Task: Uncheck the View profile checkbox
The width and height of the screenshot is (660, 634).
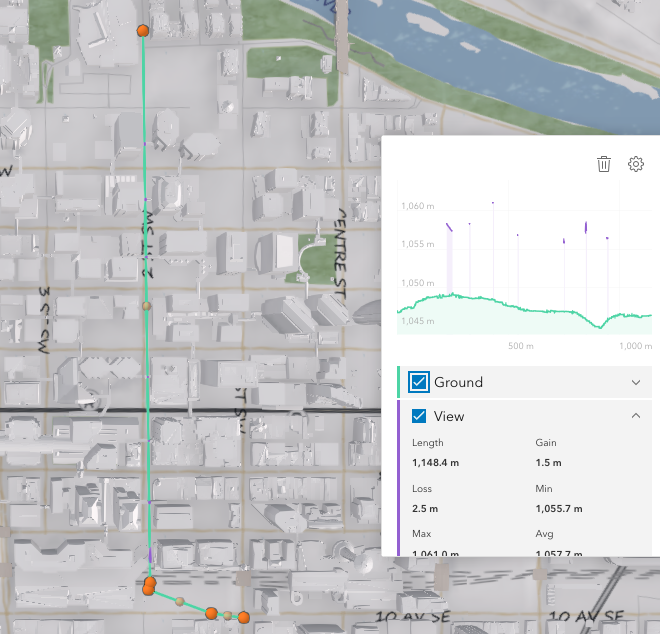Action: point(419,416)
